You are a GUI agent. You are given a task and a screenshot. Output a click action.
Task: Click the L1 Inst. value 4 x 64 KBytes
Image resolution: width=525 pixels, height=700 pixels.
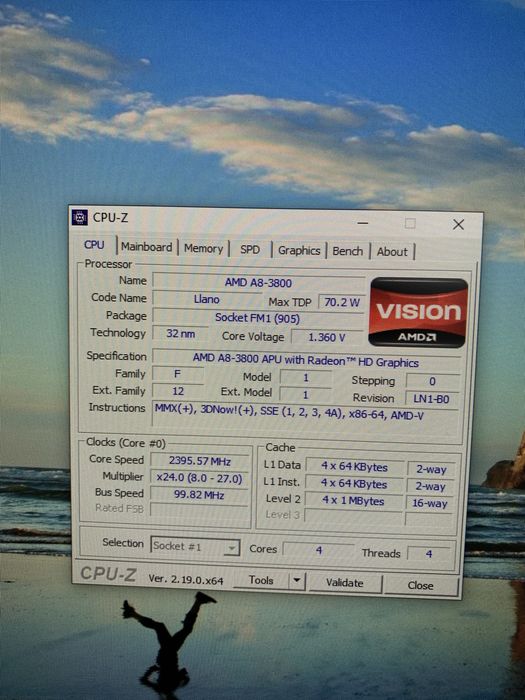354,483
